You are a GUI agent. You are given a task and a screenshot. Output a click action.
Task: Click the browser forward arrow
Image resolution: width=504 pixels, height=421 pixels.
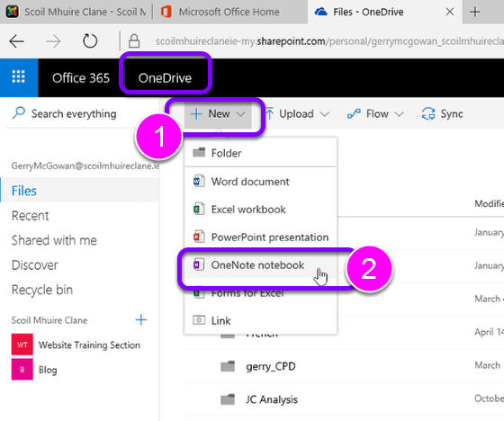[x=53, y=41]
